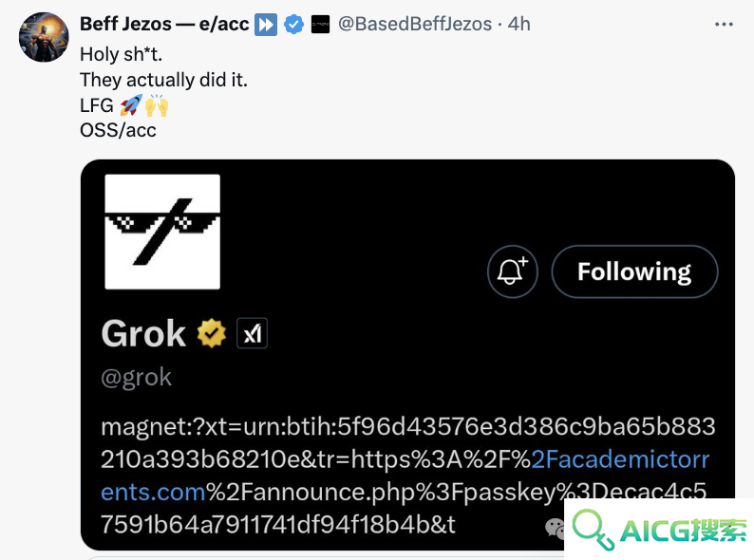Screen dimensions: 754x560
Task: Click the OSS/acc line in the tweet text
Action: pos(118,130)
